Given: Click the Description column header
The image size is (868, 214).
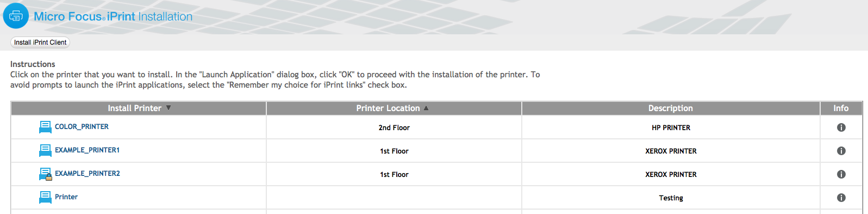Looking at the screenshot, I should point(671,108).
